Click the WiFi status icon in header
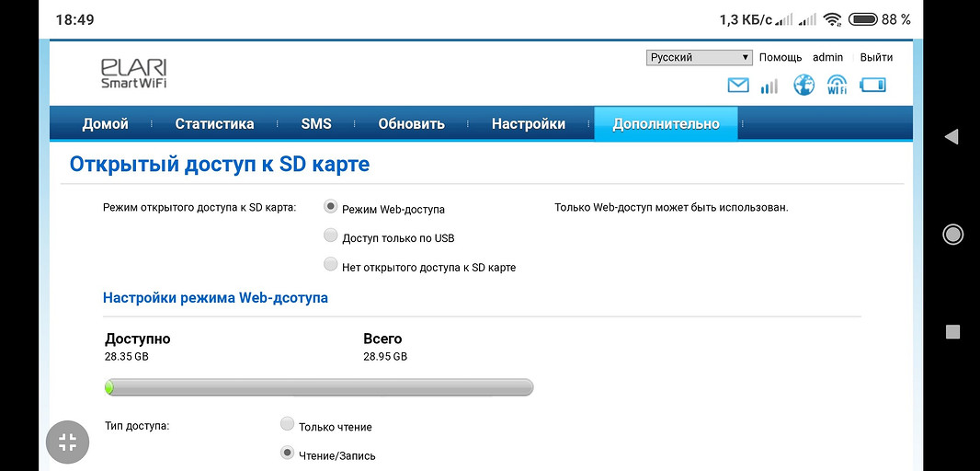 837,85
